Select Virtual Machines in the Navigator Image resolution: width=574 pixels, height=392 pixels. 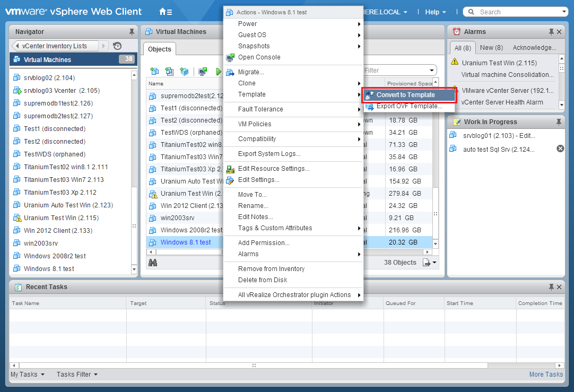73,59
